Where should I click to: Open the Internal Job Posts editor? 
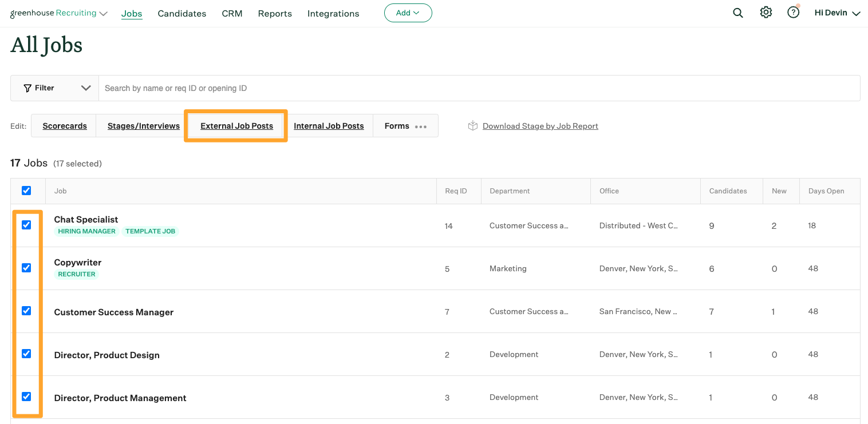point(329,126)
